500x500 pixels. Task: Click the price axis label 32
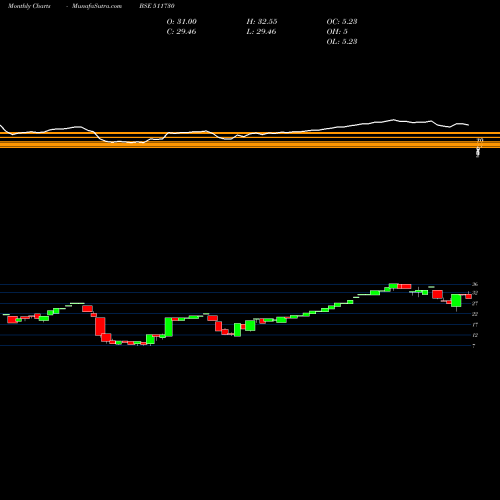[475, 293]
